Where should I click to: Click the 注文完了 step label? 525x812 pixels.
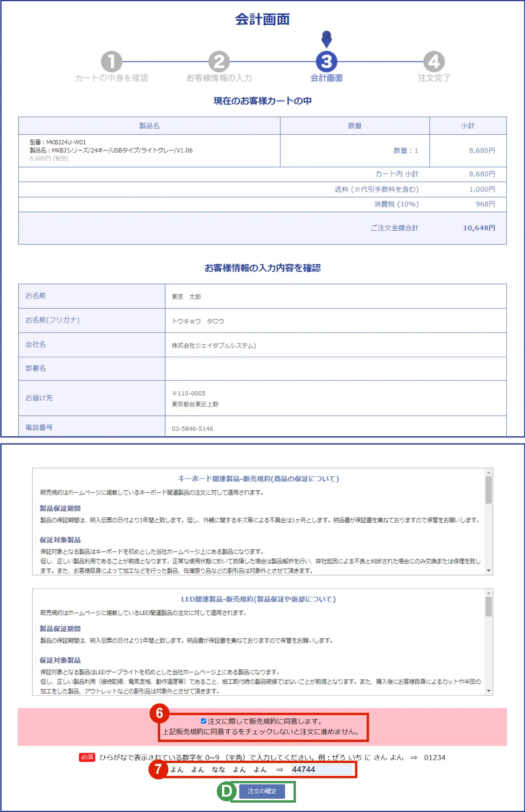[434, 78]
